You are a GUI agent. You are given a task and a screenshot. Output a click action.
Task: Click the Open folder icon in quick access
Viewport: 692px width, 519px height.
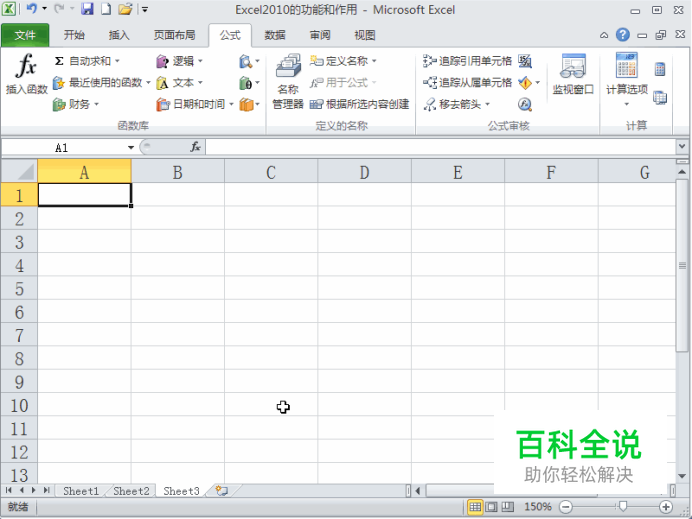point(125,9)
